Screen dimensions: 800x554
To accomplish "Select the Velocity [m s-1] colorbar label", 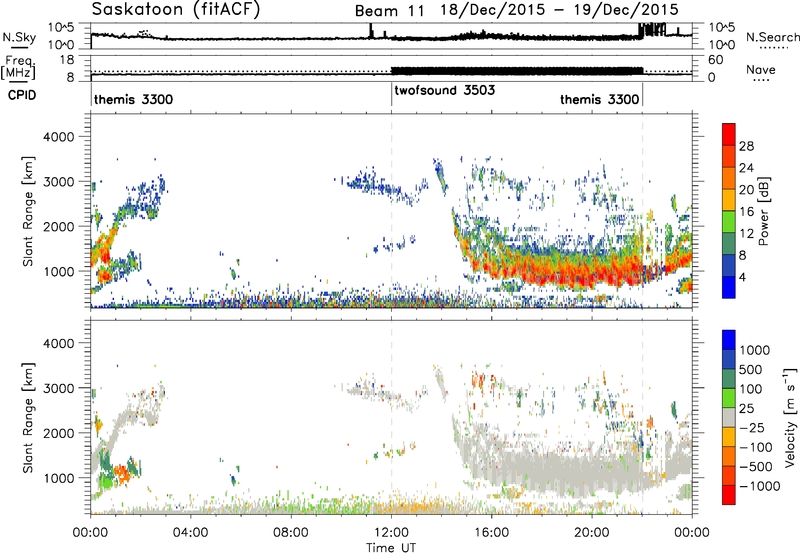I will click(791, 417).
